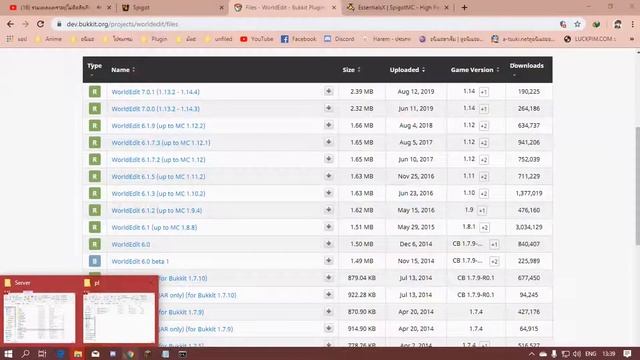Download WorldEdit 6.0 via its arrow icon
The image size is (640, 360).
tap(329, 244)
